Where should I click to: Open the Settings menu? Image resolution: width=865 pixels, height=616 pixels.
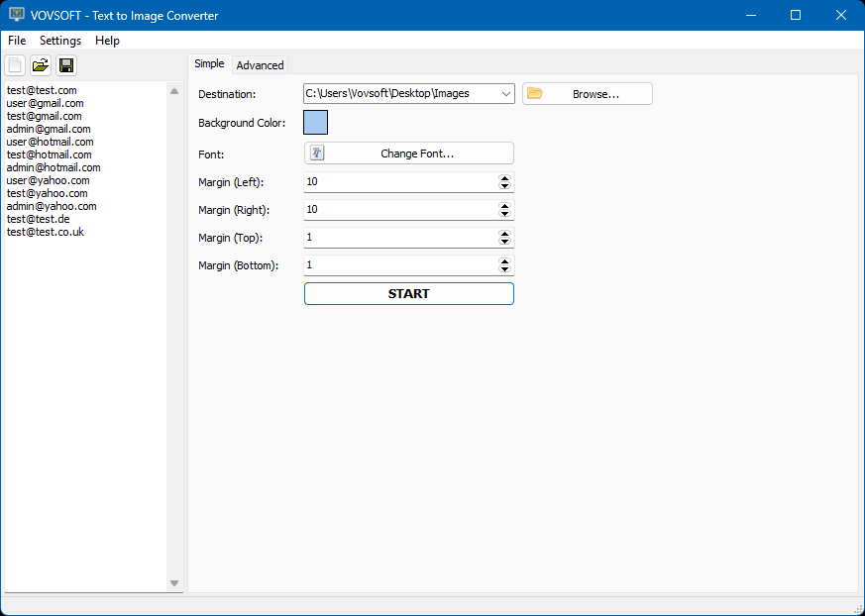59,41
